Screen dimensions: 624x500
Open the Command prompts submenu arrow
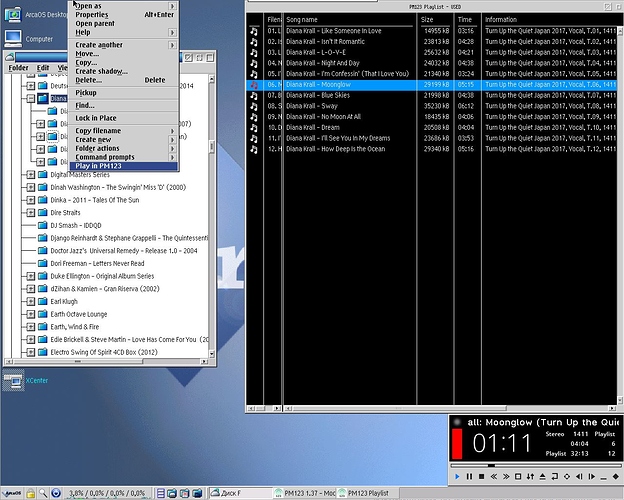pos(172,157)
